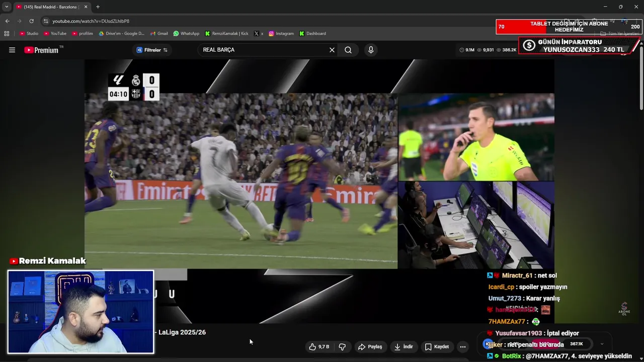Go forward in browser history
644x362 pixels.
coord(19,21)
